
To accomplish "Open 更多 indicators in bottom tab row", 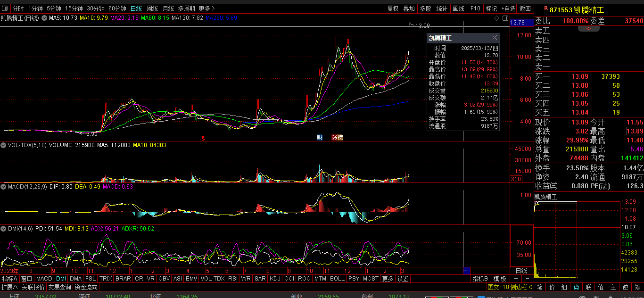I will point(388,279).
